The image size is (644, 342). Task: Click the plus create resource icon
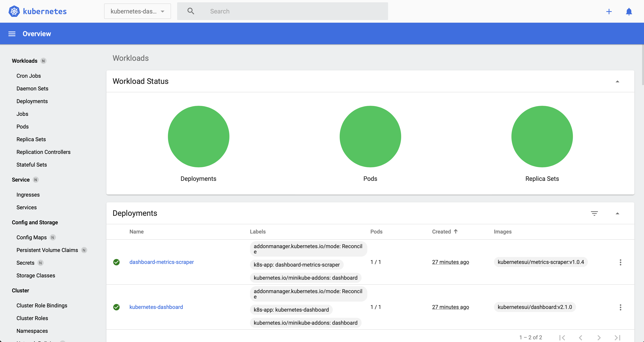609,12
